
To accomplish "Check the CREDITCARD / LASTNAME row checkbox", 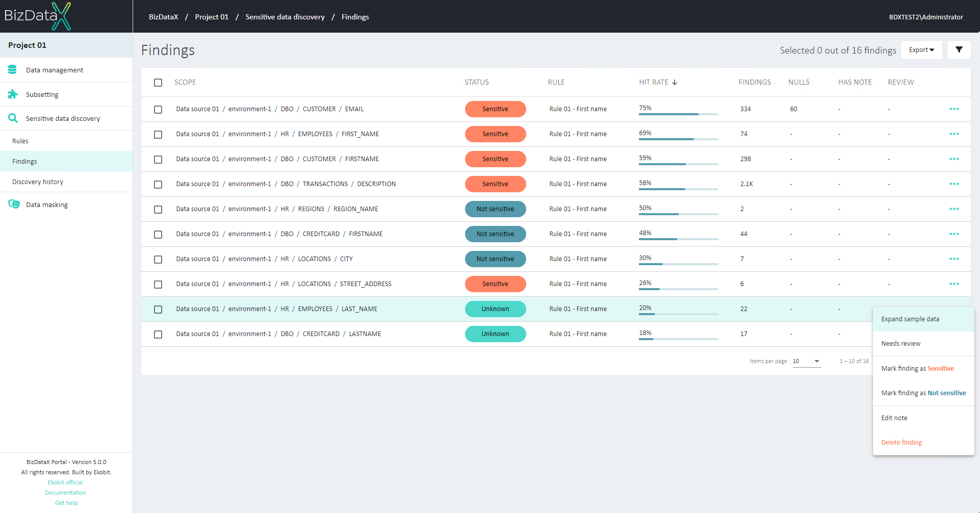I will pyautogui.click(x=158, y=335).
